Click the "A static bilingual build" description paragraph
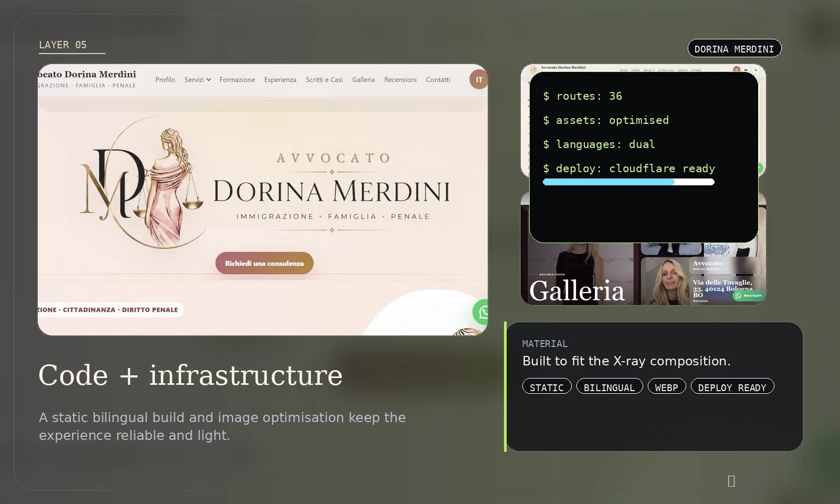This screenshot has height=504, width=840. (222, 426)
